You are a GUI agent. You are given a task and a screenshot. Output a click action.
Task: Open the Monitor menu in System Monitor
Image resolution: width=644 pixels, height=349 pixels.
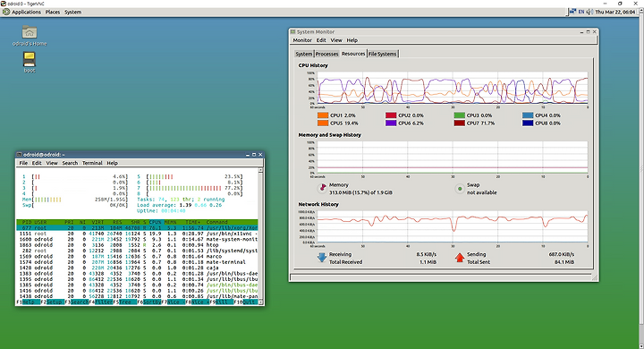(x=302, y=40)
